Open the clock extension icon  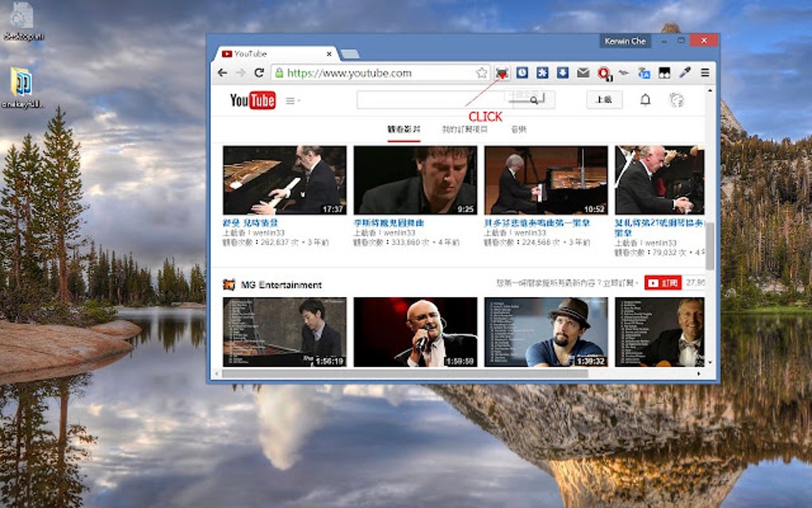coord(521,72)
